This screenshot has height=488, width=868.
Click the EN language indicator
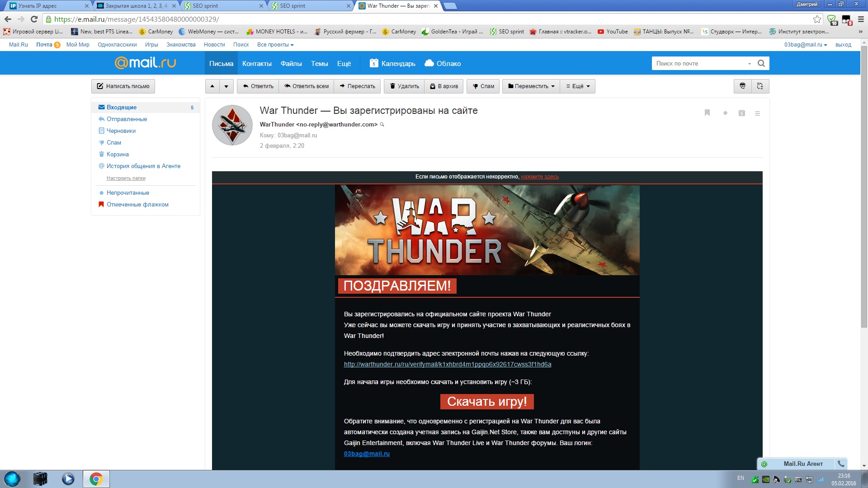(741, 478)
